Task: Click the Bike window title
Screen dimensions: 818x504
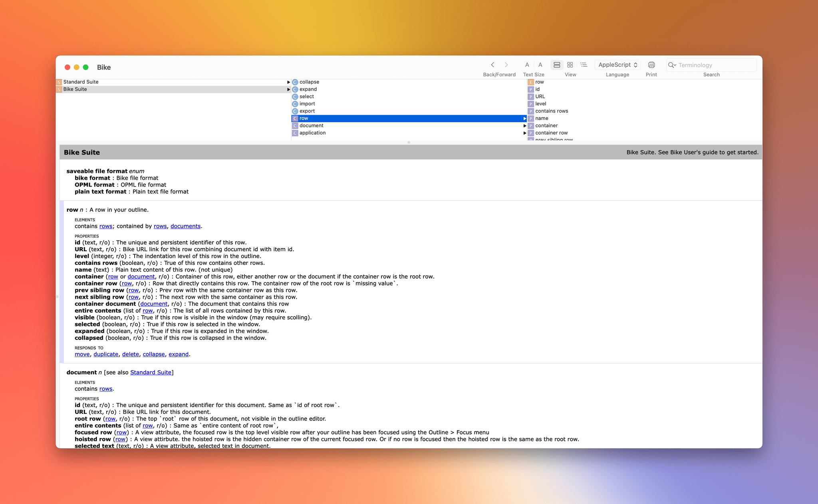Action: (x=104, y=67)
